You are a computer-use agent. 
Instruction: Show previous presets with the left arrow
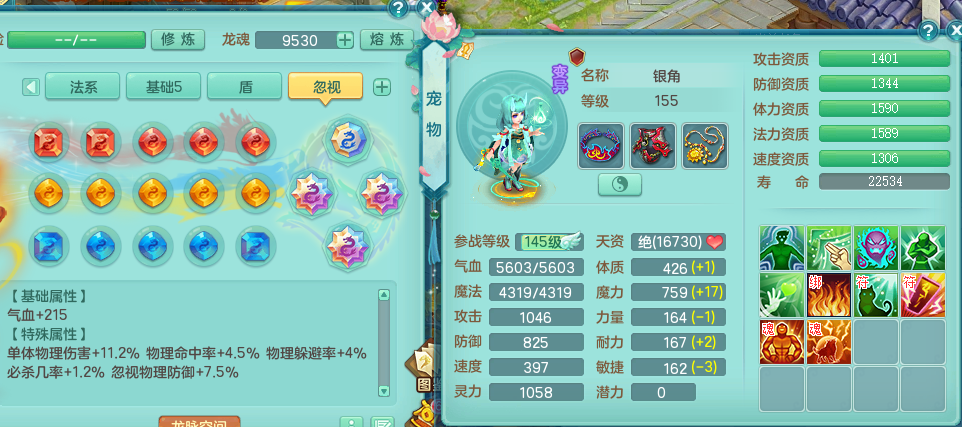31,87
